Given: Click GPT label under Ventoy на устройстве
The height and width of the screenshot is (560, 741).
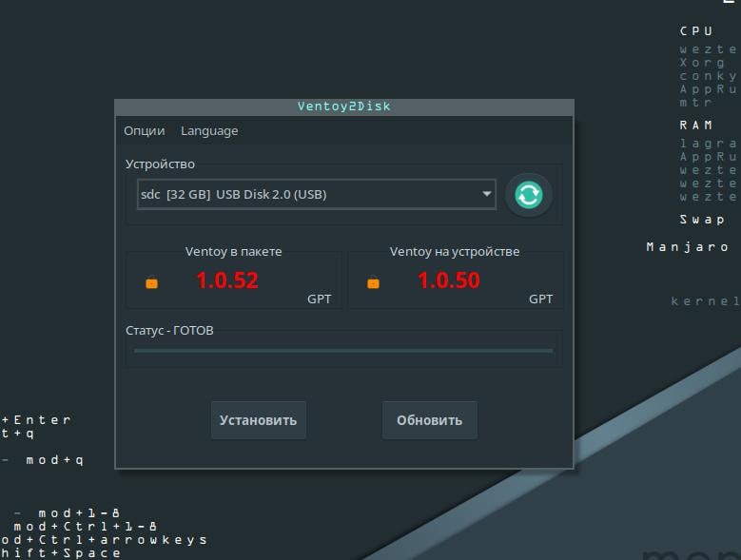Looking at the screenshot, I should coord(540,299).
